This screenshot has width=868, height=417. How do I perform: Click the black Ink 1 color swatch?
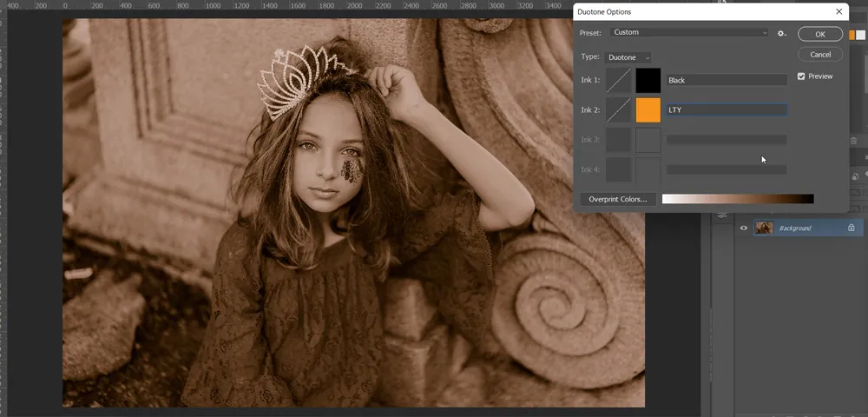tap(648, 80)
